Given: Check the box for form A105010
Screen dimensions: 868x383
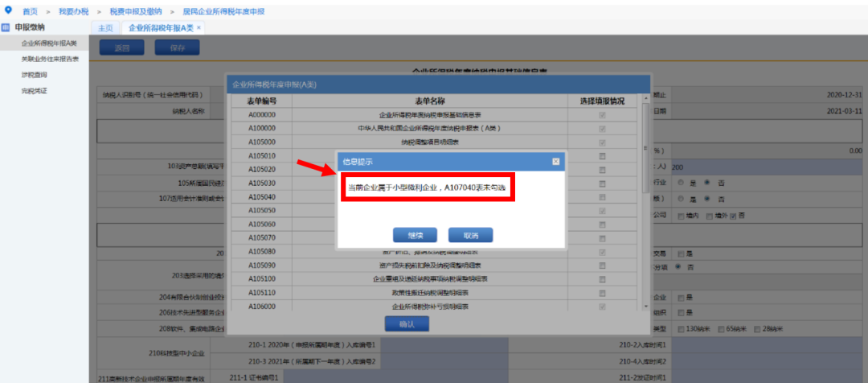Looking at the screenshot, I should [602, 156].
